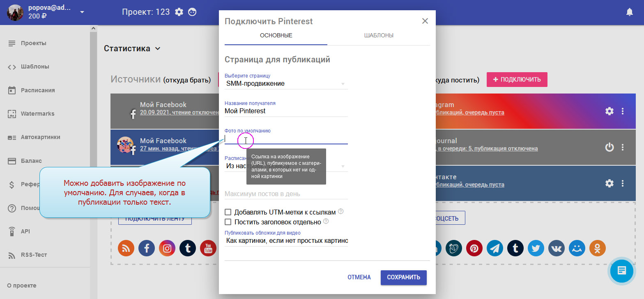This screenshot has height=299, width=644.
Task: Open the account dropdown arrow near the username
Action: (82, 12)
